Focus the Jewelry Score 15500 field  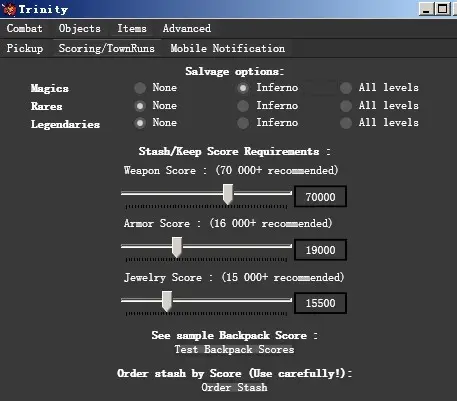click(321, 303)
